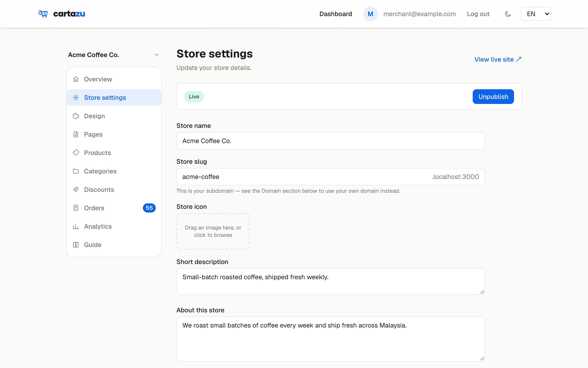
Task: Click the external arrow icon by View live site
Action: click(x=519, y=59)
